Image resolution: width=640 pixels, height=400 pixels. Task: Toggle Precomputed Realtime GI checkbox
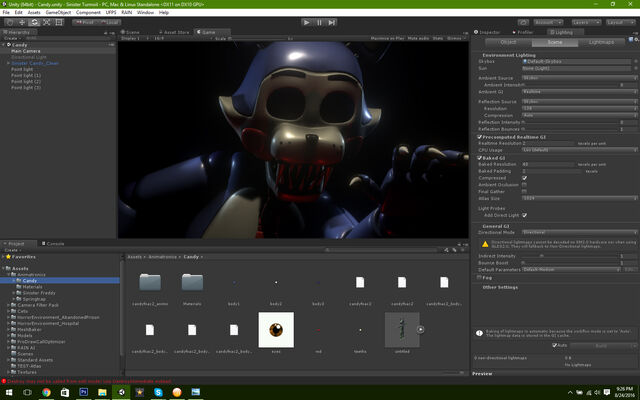pos(480,137)
